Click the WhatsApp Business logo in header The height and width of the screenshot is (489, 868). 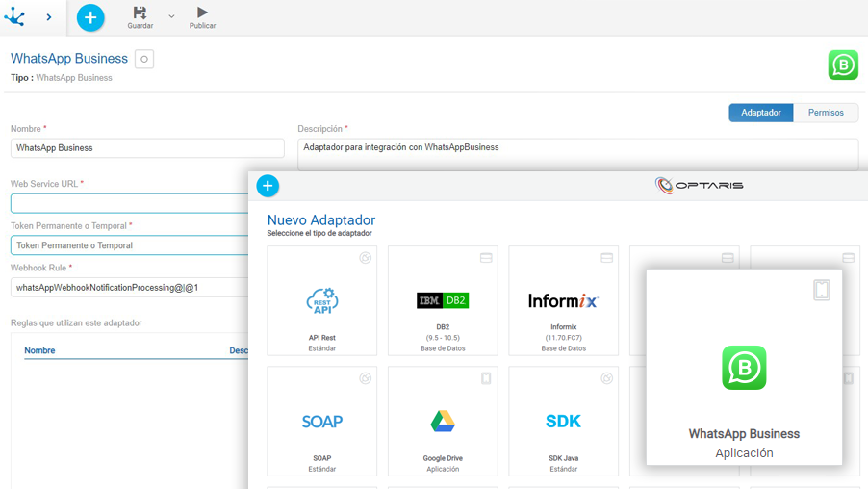[843, 64]
